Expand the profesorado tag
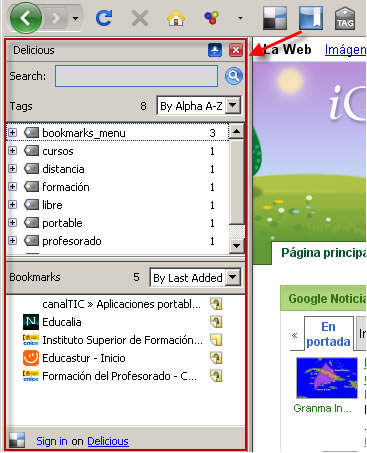 (12, 241)
